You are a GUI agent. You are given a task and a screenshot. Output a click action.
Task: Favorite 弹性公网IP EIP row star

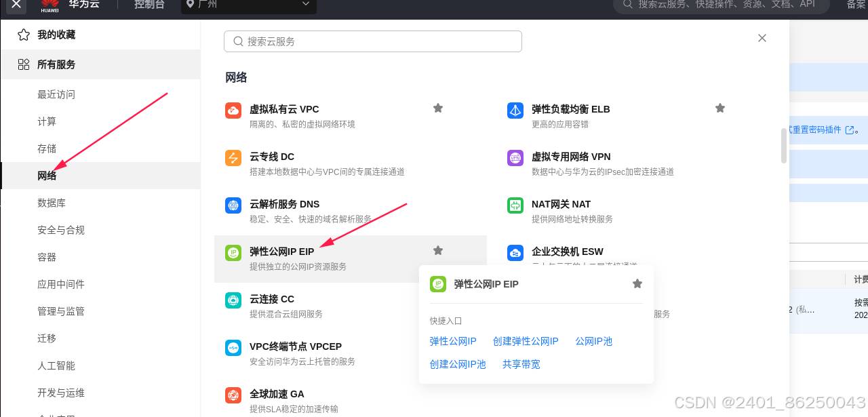[x=438, y=250]
